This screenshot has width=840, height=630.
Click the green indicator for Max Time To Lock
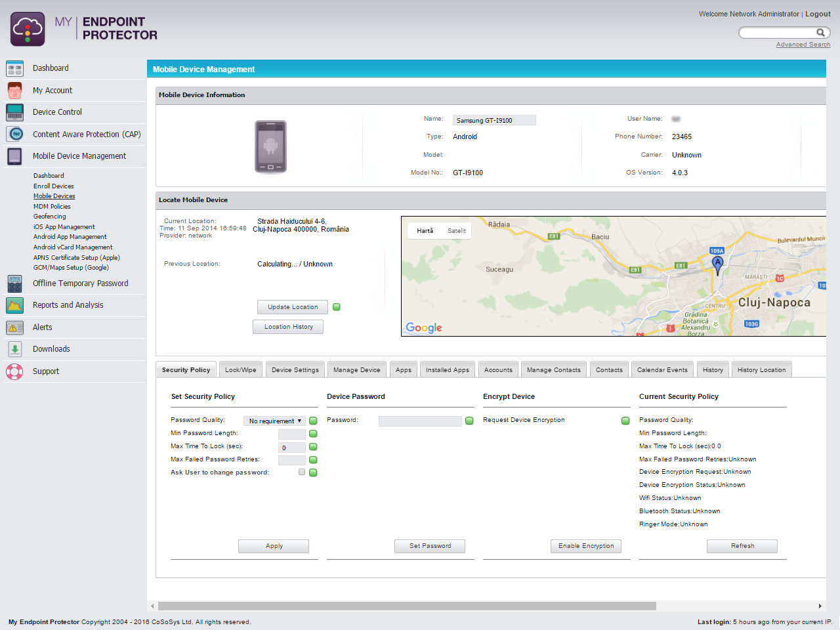click(x=313, y=447)
